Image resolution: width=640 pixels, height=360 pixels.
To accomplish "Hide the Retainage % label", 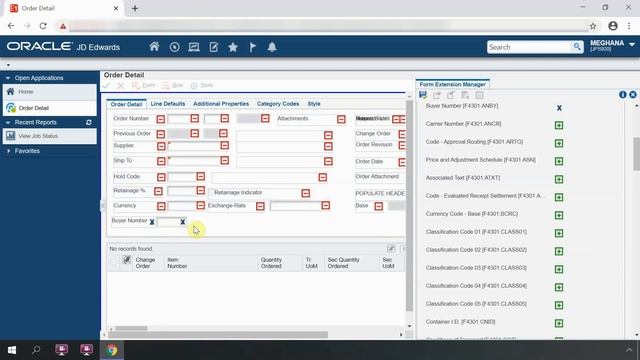I will (158, 191).
